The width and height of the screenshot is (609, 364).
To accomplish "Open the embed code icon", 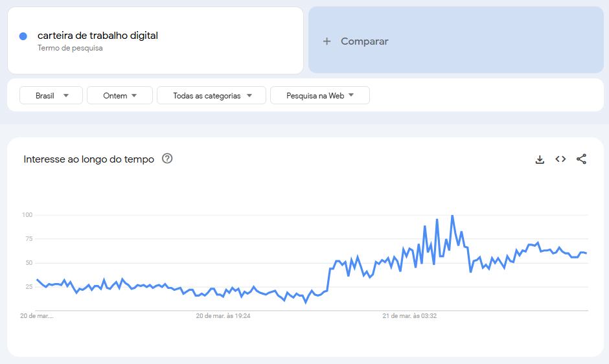I will pos(560,159).
